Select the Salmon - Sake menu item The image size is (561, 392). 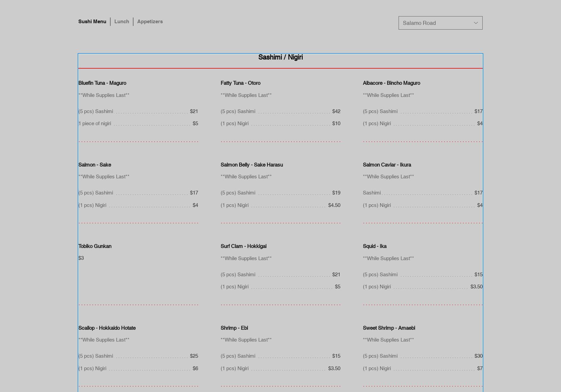(x=95, y=165)
